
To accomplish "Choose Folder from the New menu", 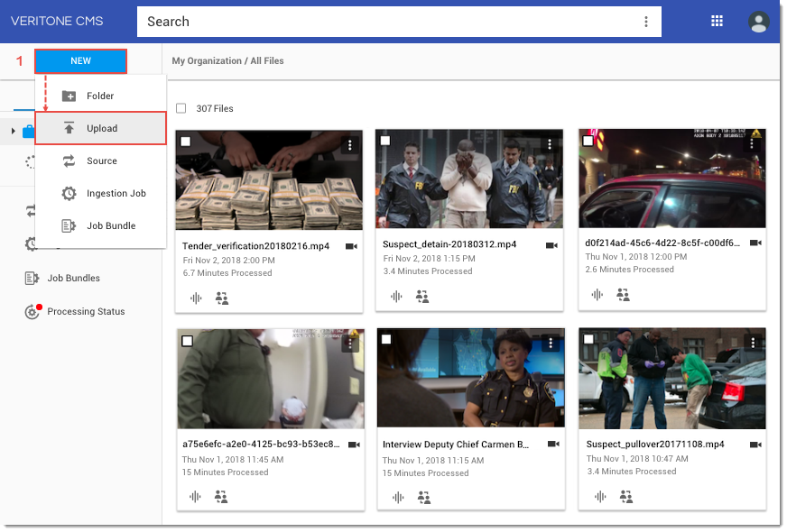I will (99, 96).
